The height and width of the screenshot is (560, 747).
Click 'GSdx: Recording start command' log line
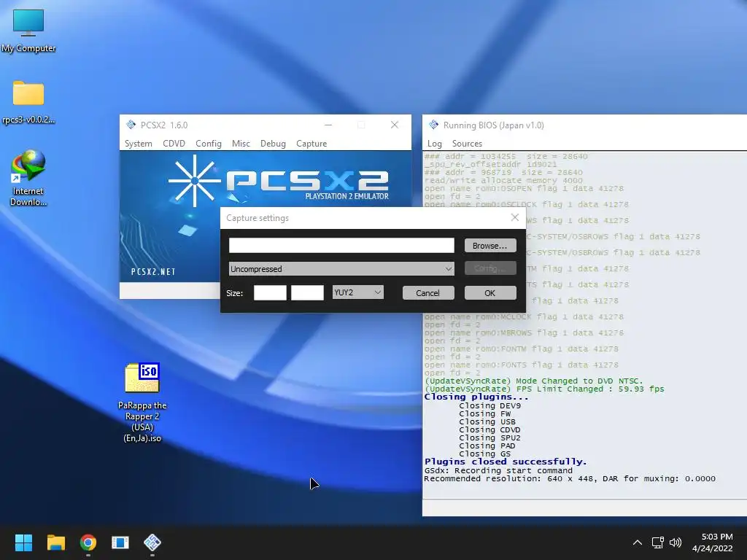(498, 470)
